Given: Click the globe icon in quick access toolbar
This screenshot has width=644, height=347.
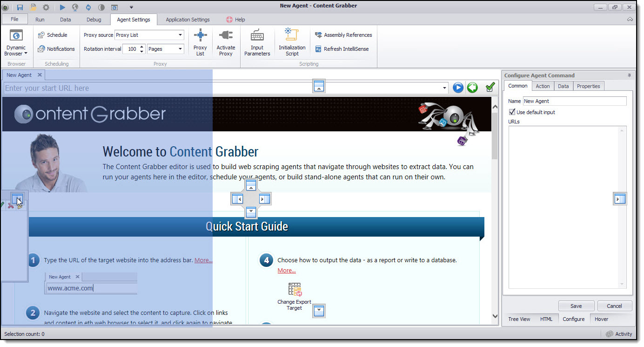Looking at the screenshot, I should (x=75, y=7).
